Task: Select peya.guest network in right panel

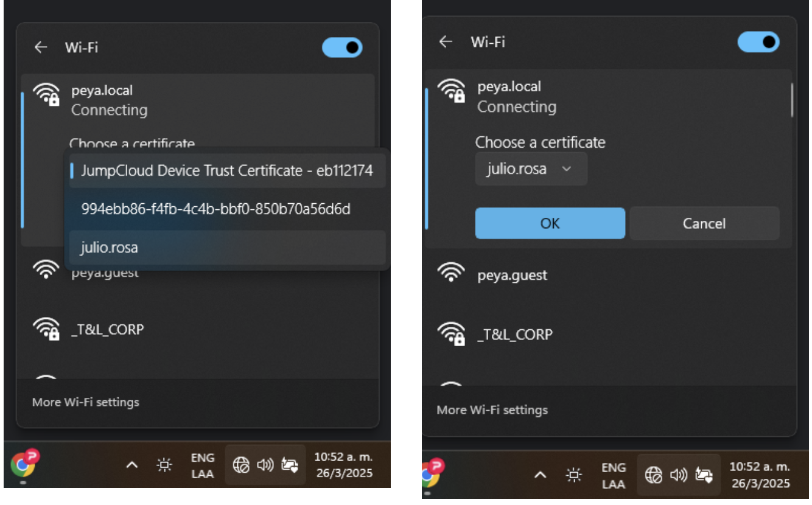Action: click(607, 275)
